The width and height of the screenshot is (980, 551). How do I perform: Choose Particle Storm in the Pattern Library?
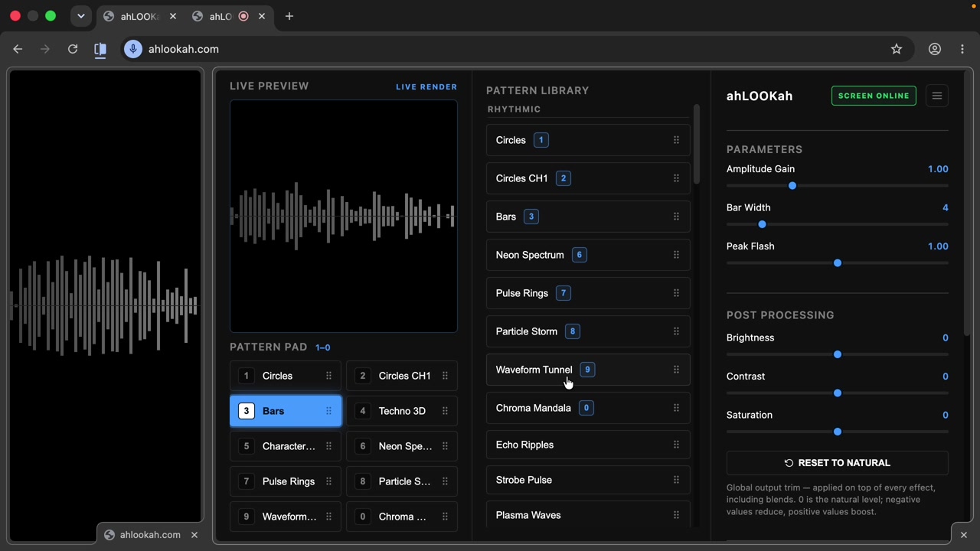point(588,331)
